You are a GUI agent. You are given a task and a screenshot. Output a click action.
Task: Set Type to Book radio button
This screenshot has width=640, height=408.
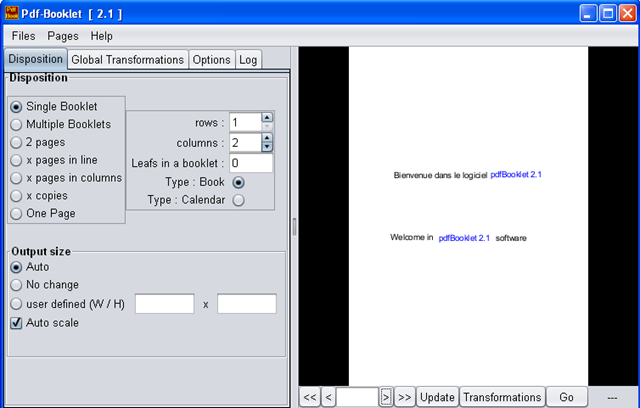click(x=238, y=182)
